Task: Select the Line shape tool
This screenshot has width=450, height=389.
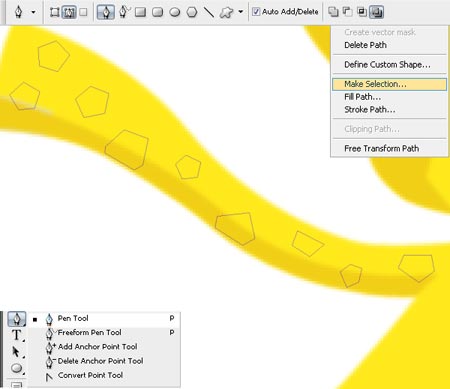Action: click(x=209, y=12)
